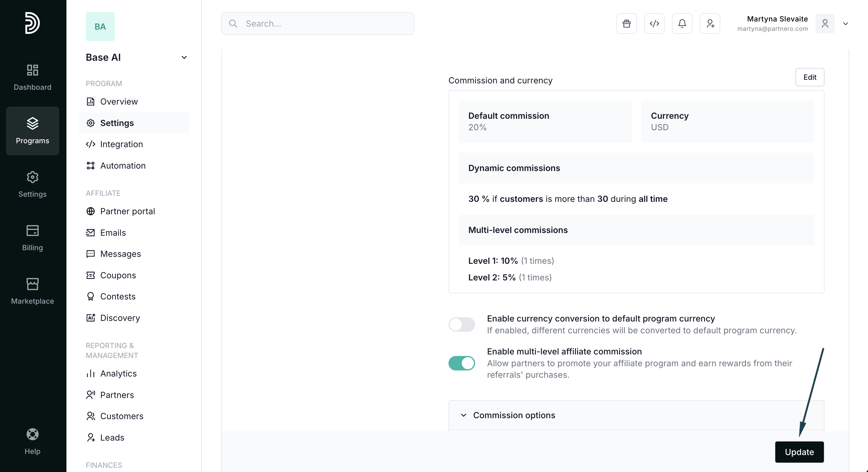
Task: Select Automation in program menu
Action: click(x=123, y=166)
